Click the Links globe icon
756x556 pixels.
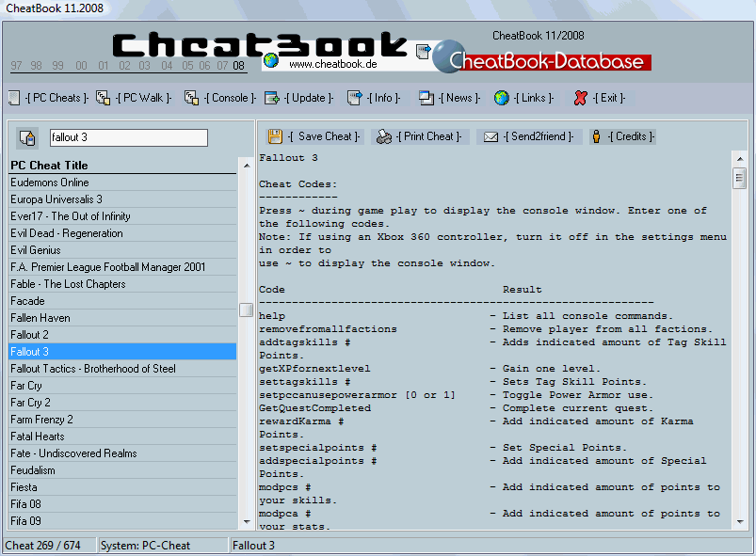502,98
